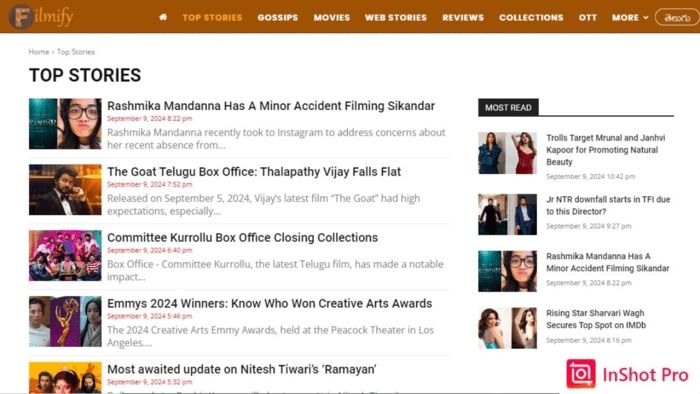Click Ramayan story thumbnail
700x394 pixels.
point(65,377)
